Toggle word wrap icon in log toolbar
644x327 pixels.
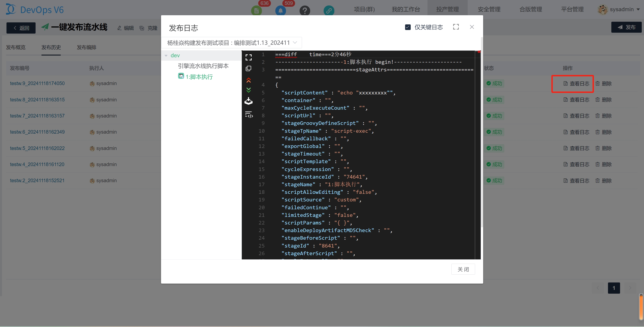249,115
